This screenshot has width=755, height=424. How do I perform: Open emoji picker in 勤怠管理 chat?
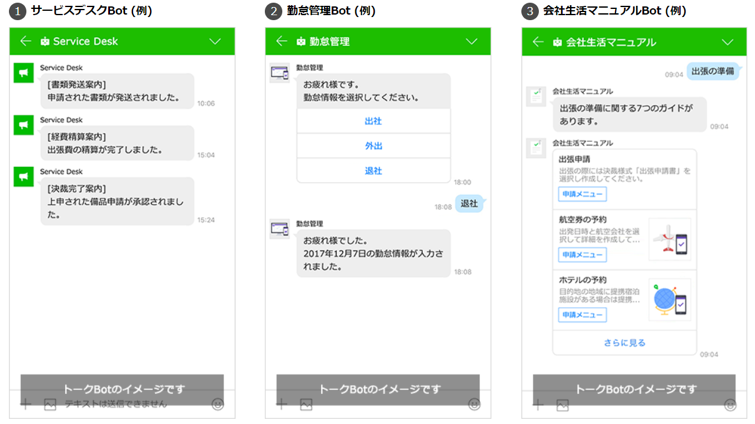click(x=474, y=404)
